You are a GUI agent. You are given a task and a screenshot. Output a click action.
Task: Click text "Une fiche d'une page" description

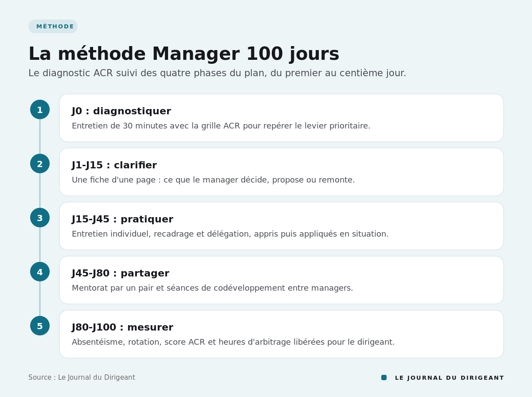(213, 180)
